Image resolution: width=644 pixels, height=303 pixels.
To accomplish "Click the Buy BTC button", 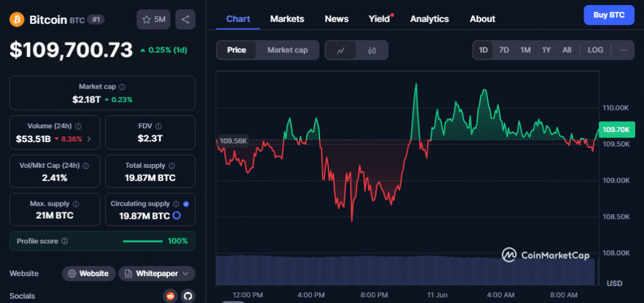I will pos(609,15).
